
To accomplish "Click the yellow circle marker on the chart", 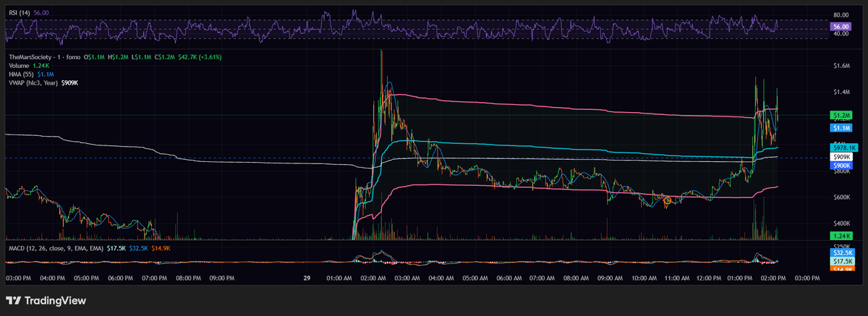I will 668,200.
